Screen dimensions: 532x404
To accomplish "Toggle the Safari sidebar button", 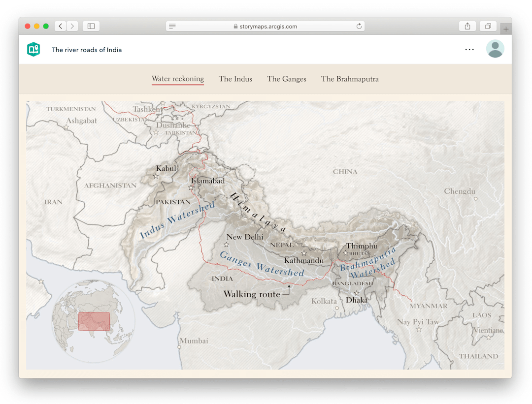I will (x=91, y=26).
